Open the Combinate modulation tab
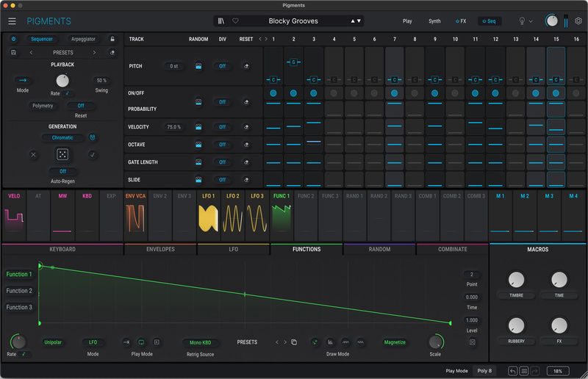Viewport: 588px width, 379px height. click(453, 249)
